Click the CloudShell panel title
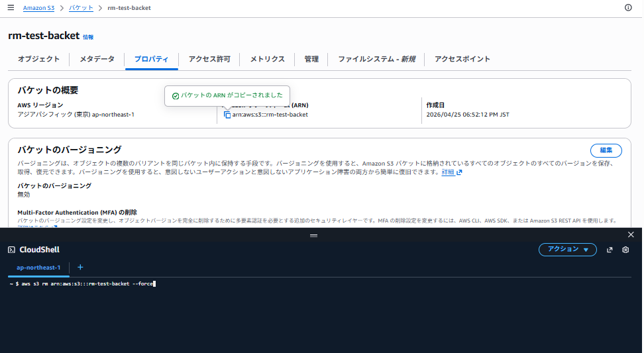 40,250
